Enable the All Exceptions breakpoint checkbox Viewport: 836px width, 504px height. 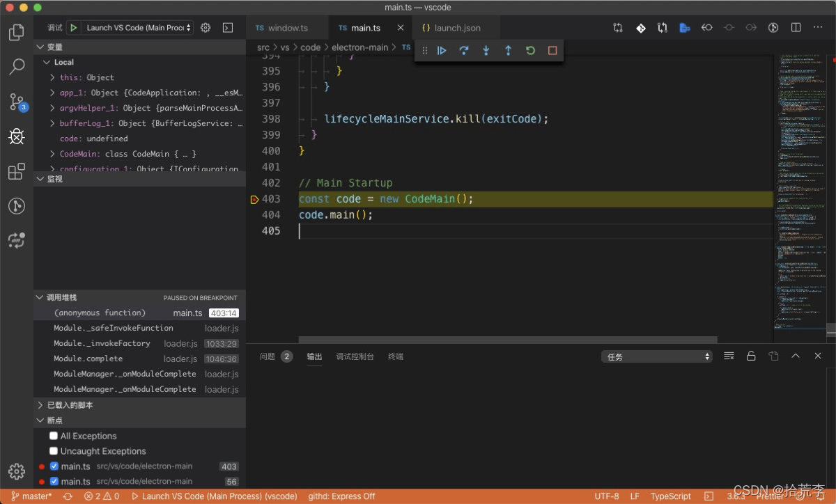tap(54, 436)
